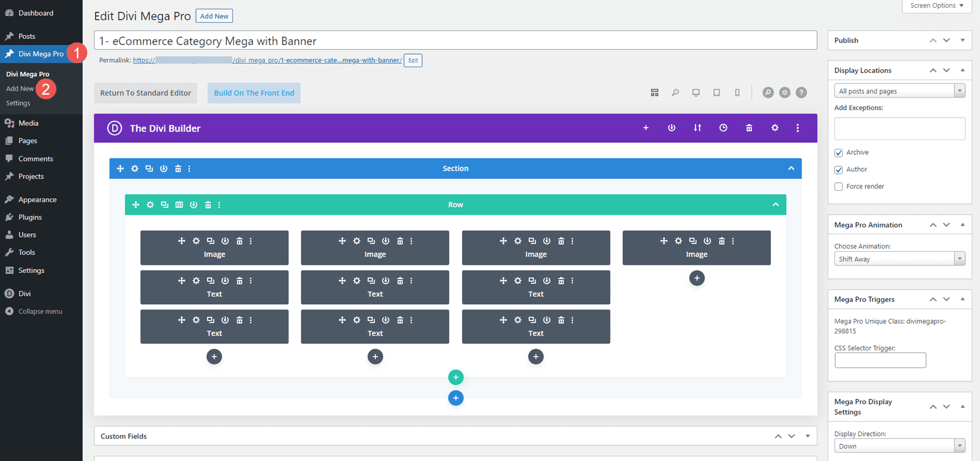
Task: Collapse the Row with its chevron
Action: coord(776,205)
